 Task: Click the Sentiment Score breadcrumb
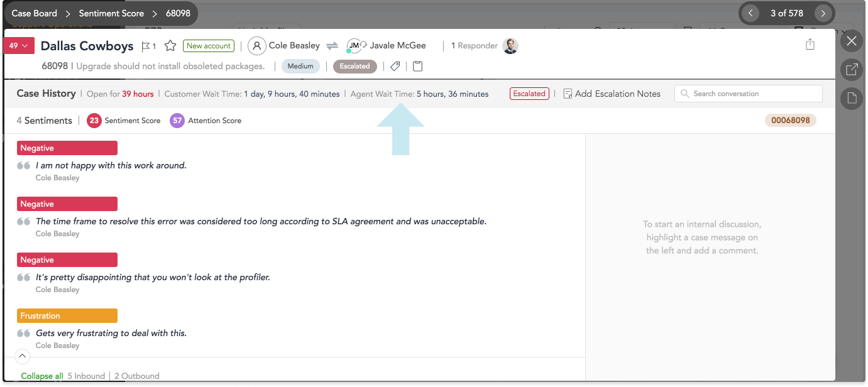click(111, 13)
